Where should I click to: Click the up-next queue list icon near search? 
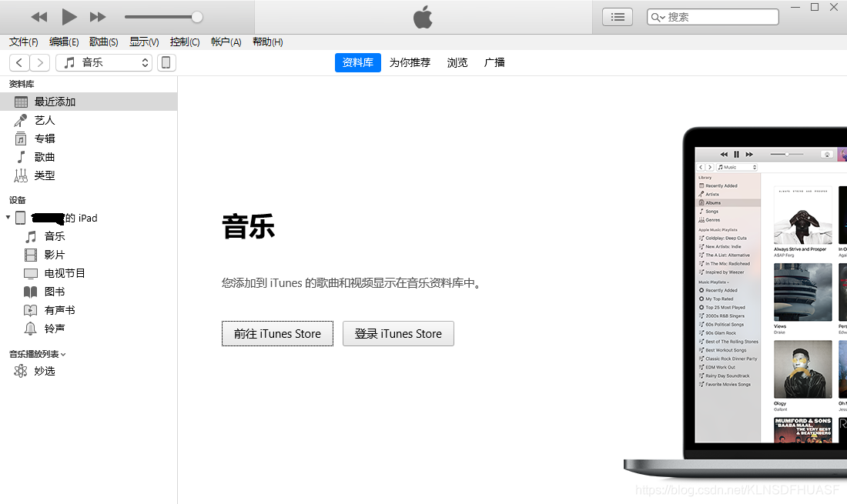point(617,16)
